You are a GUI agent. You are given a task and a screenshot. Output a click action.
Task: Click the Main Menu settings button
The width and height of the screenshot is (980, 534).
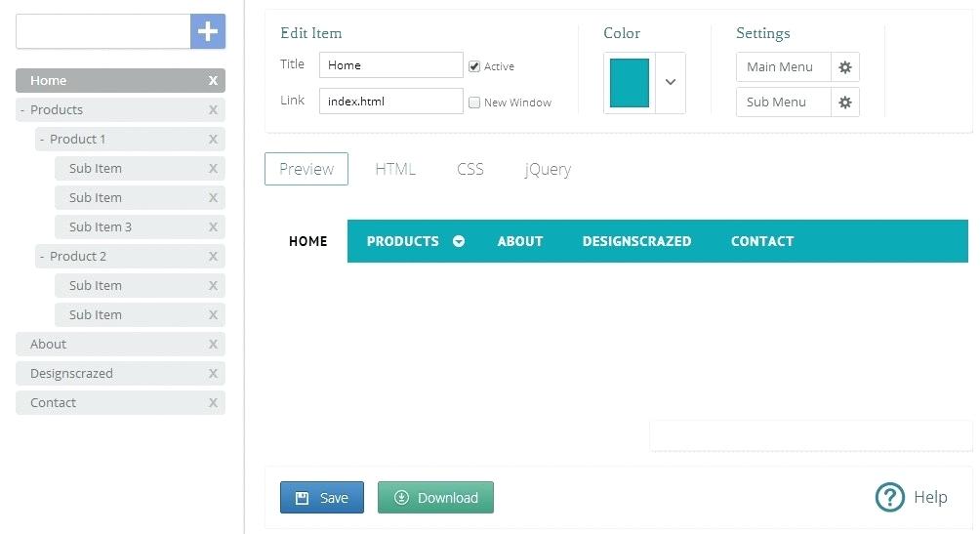click(784, 67)
